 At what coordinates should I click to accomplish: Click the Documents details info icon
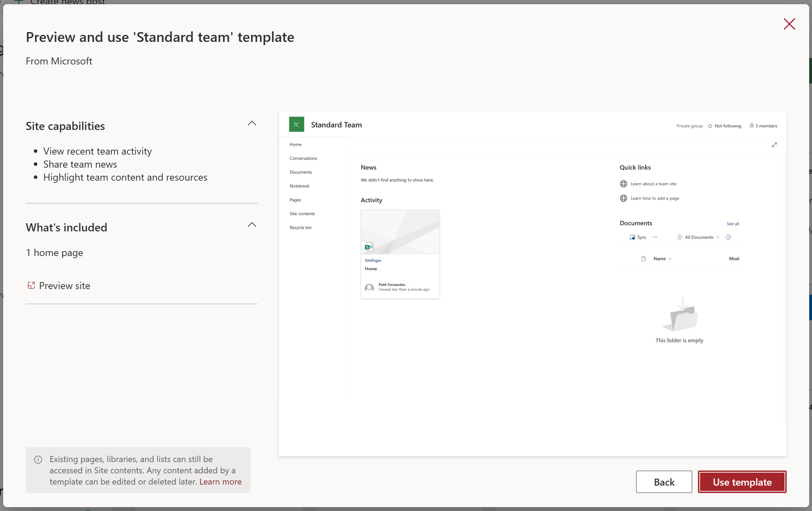(729, 237)
